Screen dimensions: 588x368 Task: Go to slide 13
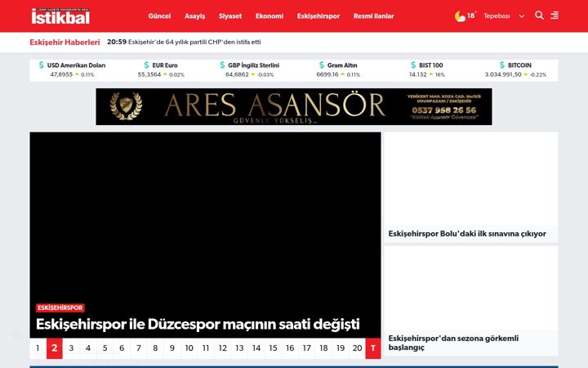(239, 348)
